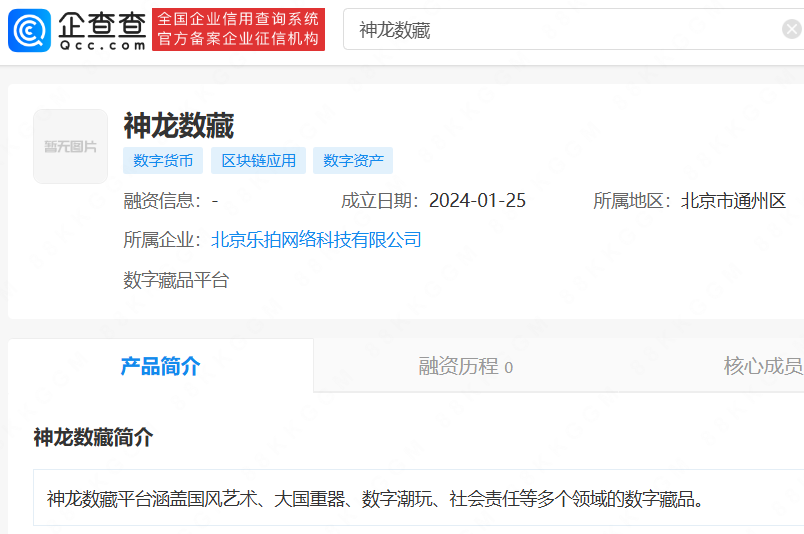Click the 融资信息 label

pyautogui.click(x=163, y=201)
